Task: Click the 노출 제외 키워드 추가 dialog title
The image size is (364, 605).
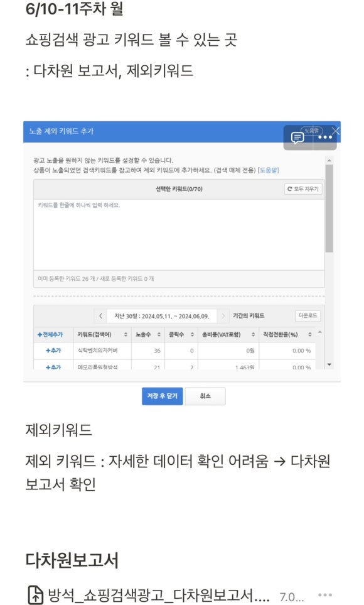Action: pyautogui.click(x=62, y=131)
